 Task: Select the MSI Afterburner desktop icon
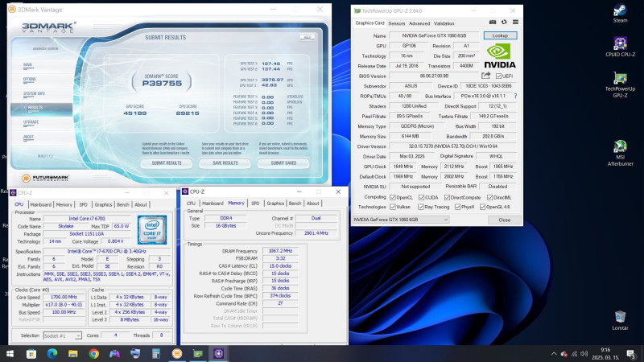[620, 153]
